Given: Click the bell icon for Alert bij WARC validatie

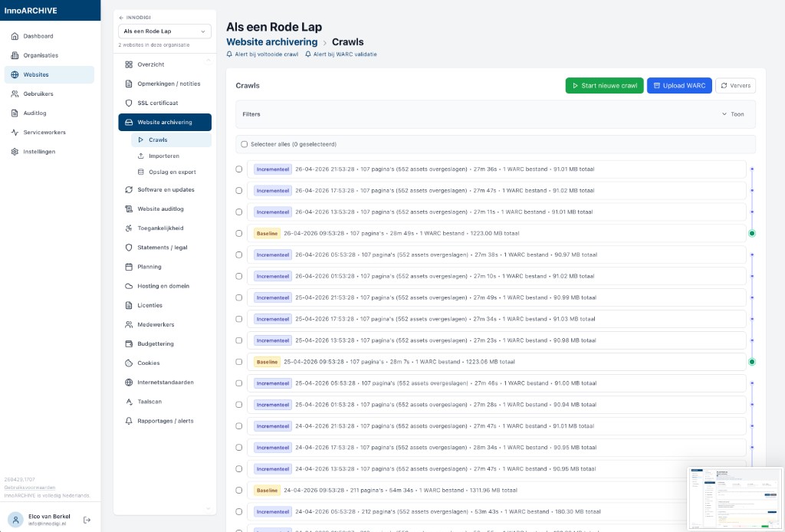Looking at the screenshot, I should click(307, 54).
